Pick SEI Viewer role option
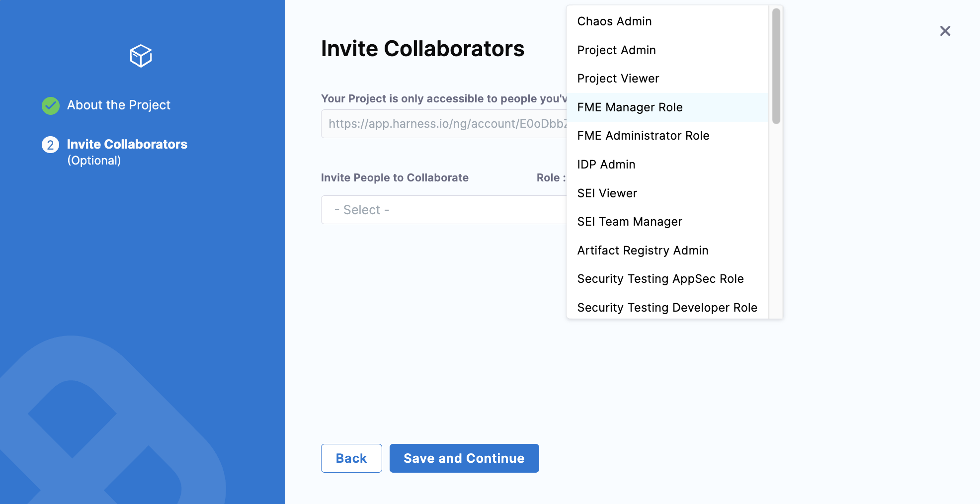 [x=607, y=193]
